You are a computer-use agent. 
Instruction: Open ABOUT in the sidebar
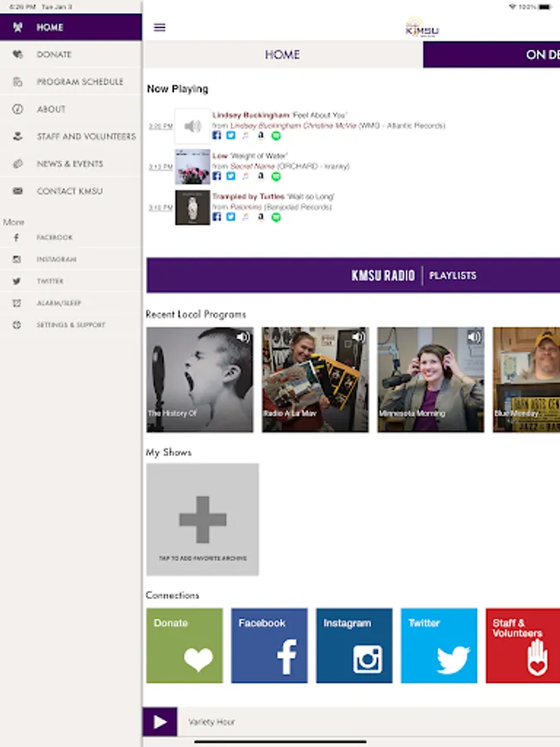tap(71, 109)
